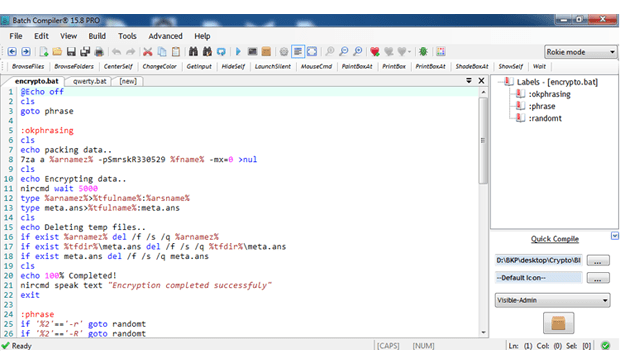Collapse the Quick Compile panel arrow
The width and height of the screenshot is (620, 364).
pos(614,236)
